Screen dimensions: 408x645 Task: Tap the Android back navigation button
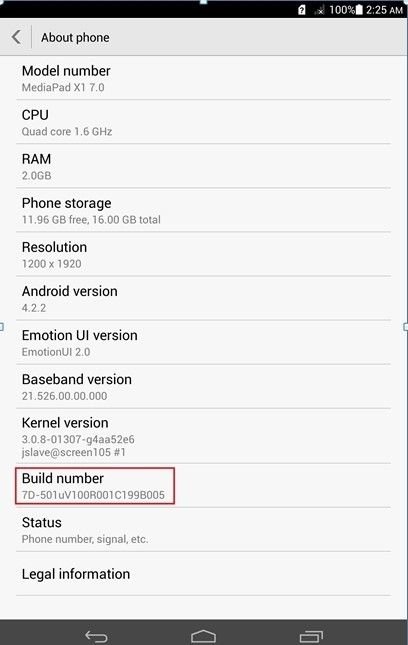(96, 636)
